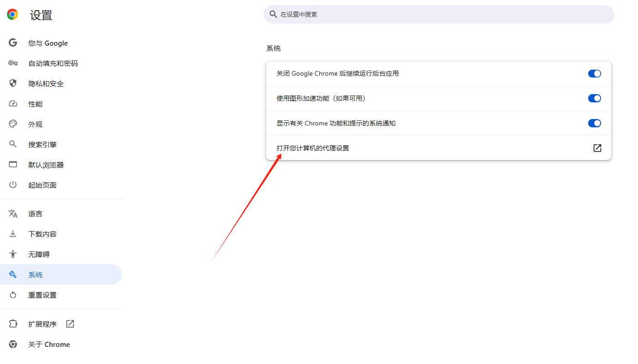Click the puzzle piece icon for 扩展程序
Image resolution: width=638 pixels, height=364 pixels.
click(13, 324)
